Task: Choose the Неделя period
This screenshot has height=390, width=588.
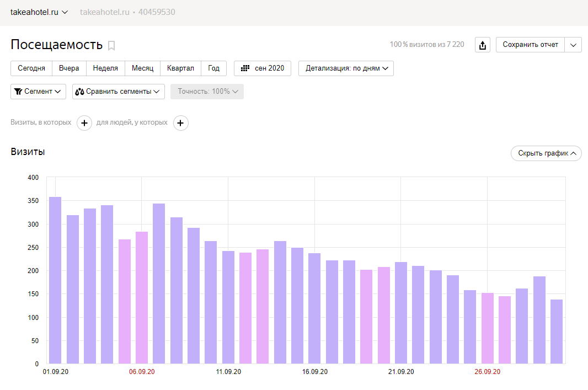Action: 105,68
